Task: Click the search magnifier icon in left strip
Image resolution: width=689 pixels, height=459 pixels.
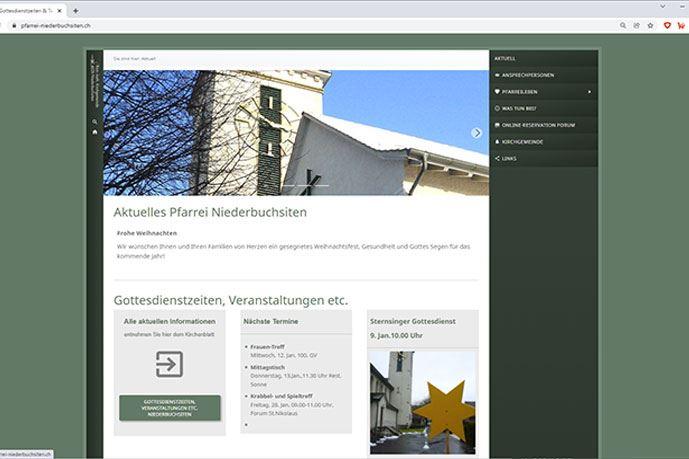Action: tap(95, 122)
